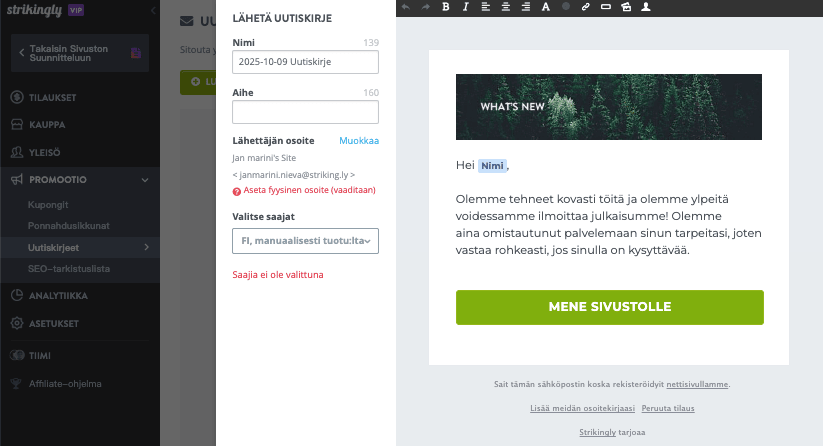Click the envelope icon in page header
The height and width of the screenshot is (446, 823).
pos(186,21)
